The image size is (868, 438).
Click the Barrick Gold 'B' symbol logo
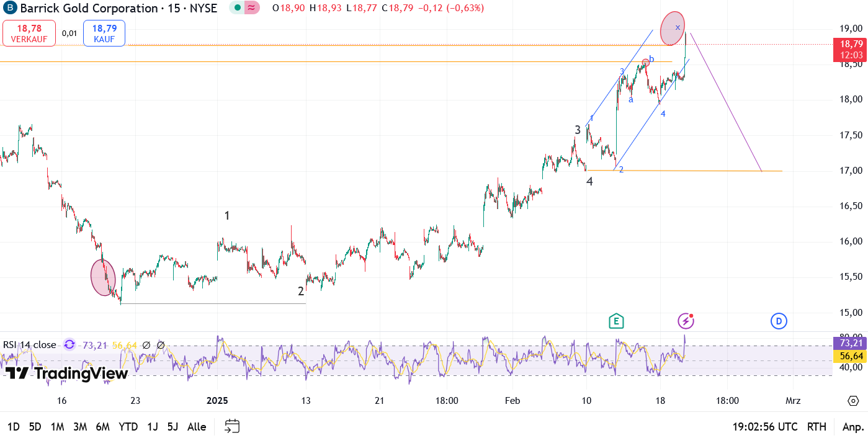coord(9,8)
